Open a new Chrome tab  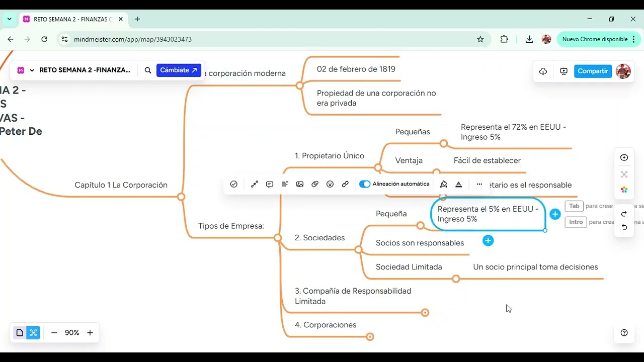coord(137,19)
